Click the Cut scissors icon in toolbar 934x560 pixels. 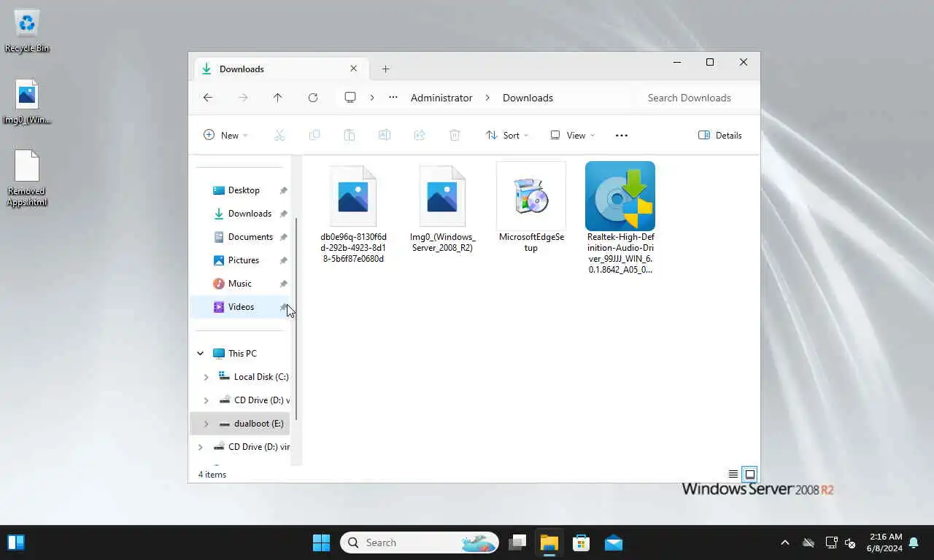(279, 135)
